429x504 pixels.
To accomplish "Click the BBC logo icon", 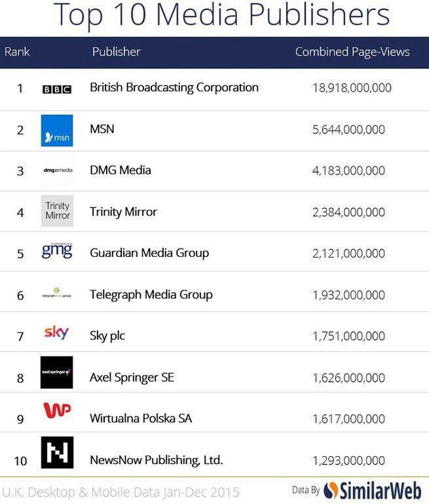I will (x=56, y=89).
